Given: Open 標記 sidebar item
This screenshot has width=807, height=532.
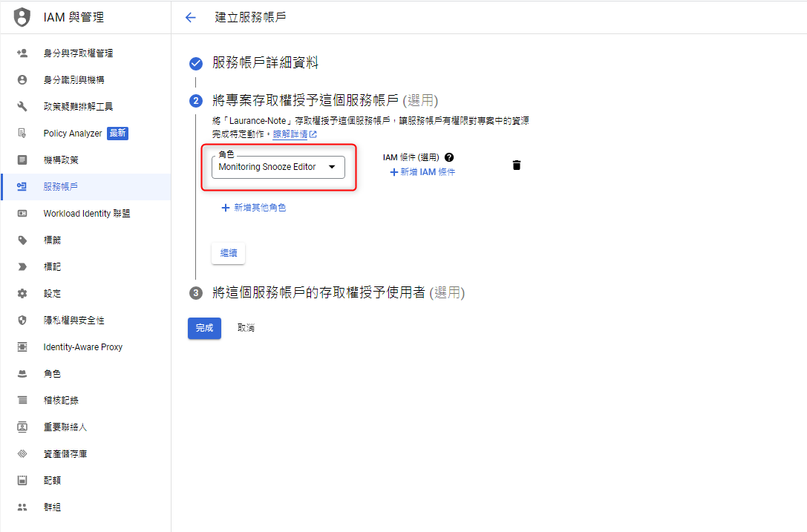Looking at the screenshot, I should 86,267.
